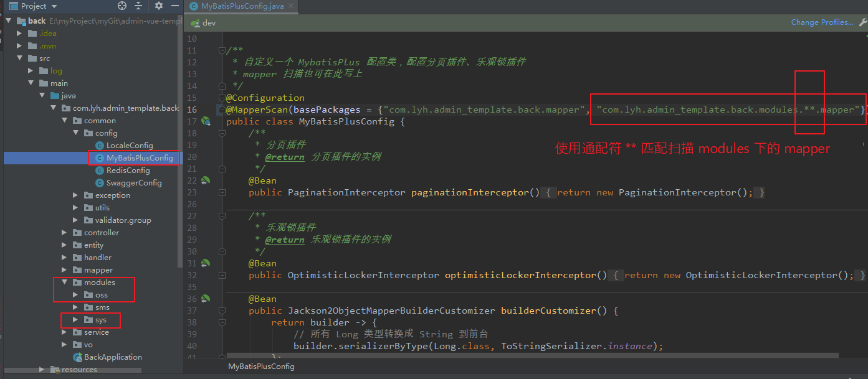Select the entity package in tree
The height and width of the screenshot is (379, 868).
(x=94, y=245)
